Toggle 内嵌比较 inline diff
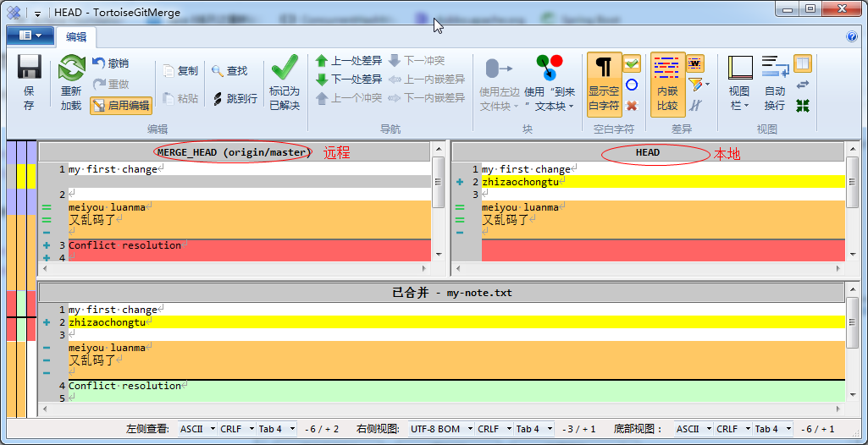868x445 pixels. pyautogui.click(x=667, y=85)
